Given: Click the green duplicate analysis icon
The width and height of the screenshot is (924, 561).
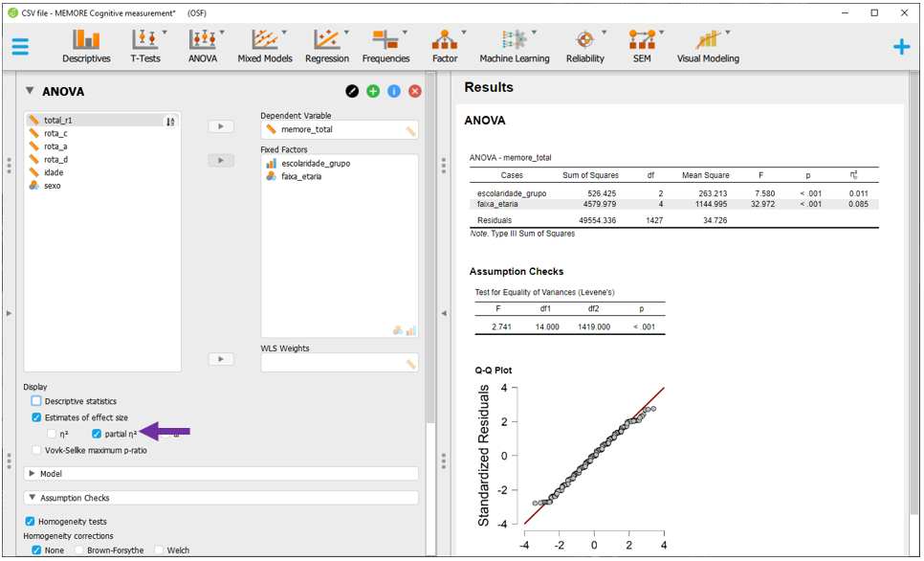Looking at the screenshot, I should pos(373,91).
